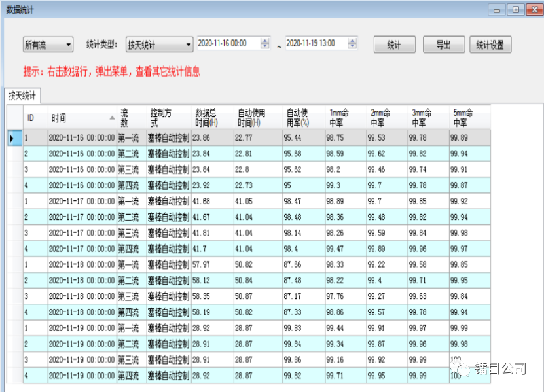Image resolution: width=544 pixels, height=392 pixels.
Task: Open 统计设置 statistics settings
Action: 490,45
